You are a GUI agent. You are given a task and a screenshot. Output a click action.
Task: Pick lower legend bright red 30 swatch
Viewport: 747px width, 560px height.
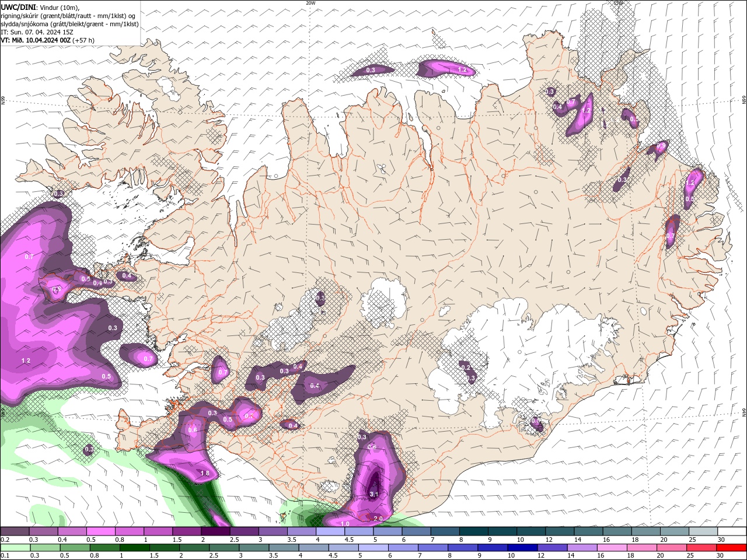[x=731, y=548]
